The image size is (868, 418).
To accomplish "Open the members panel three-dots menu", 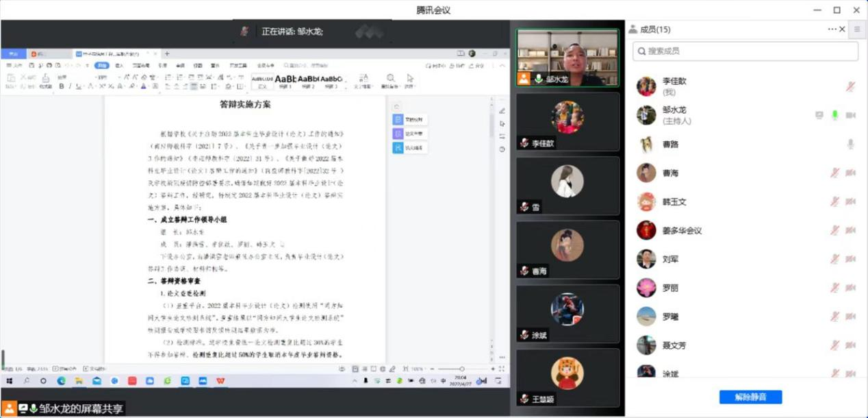I will (x=832, y=29).
